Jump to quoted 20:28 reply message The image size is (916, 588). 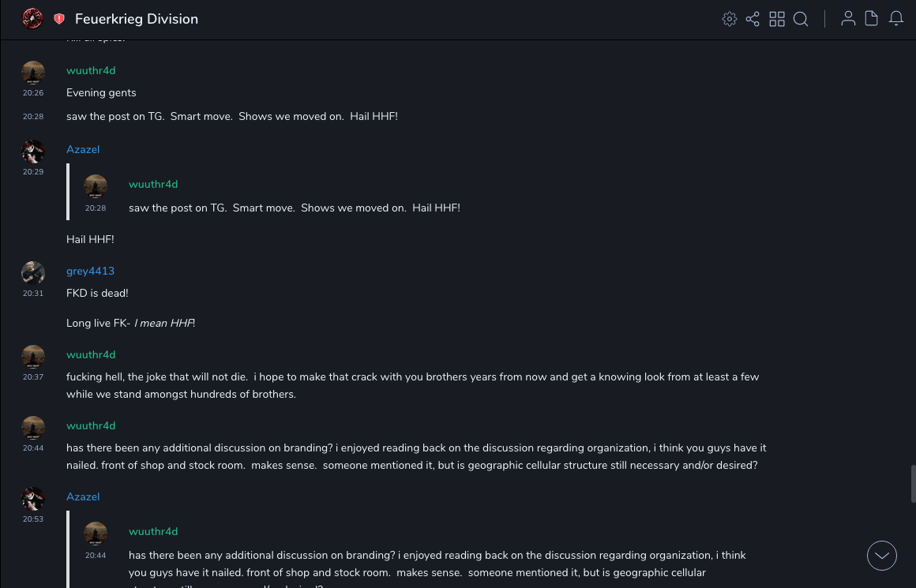(294, 208)
